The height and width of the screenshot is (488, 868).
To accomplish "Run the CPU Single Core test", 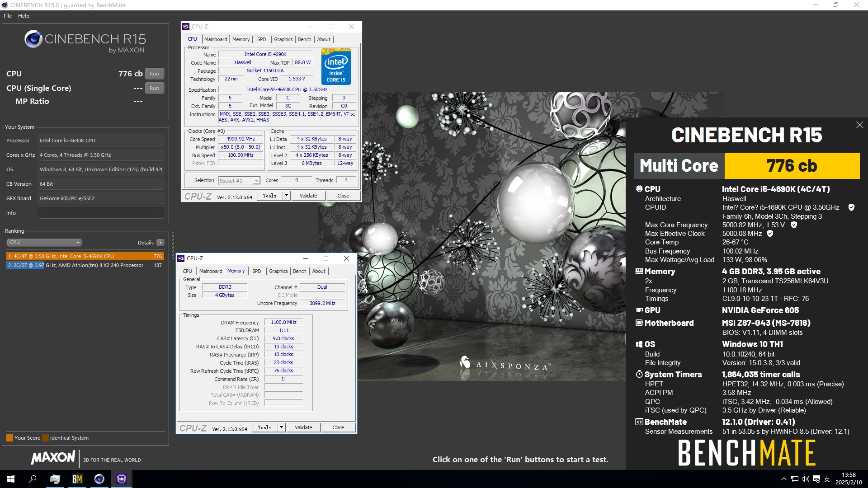I will (154, 88).
